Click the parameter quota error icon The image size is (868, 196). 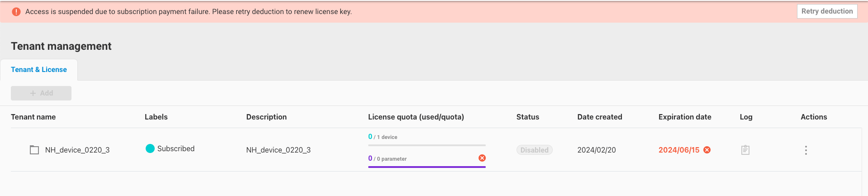tap(482, 158)
